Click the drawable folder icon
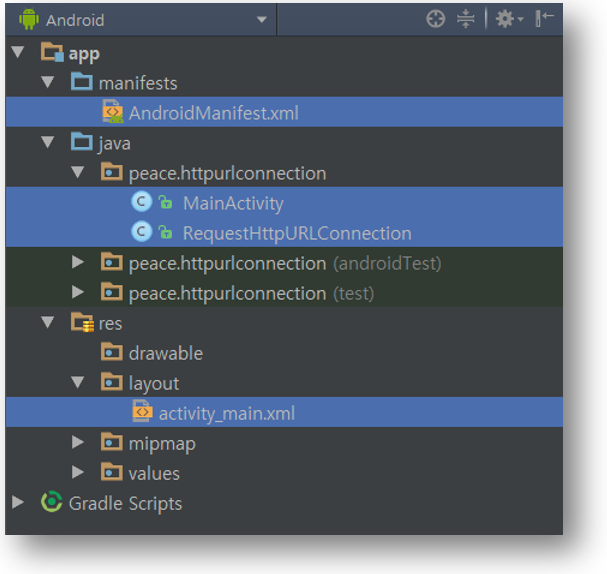607x574 pixels. (112, 352)
